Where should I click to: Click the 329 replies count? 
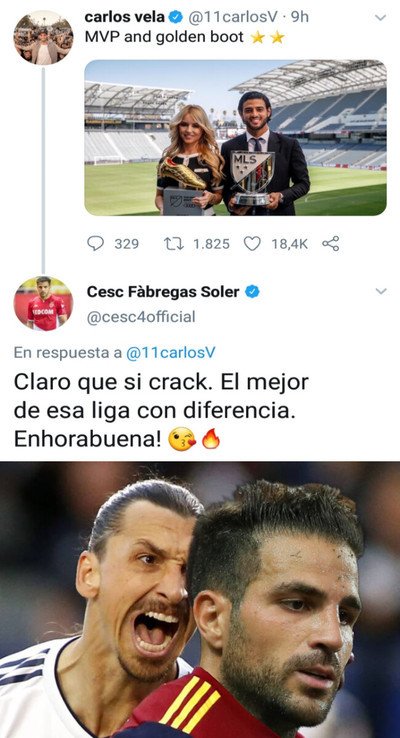[x=127, y=244]
